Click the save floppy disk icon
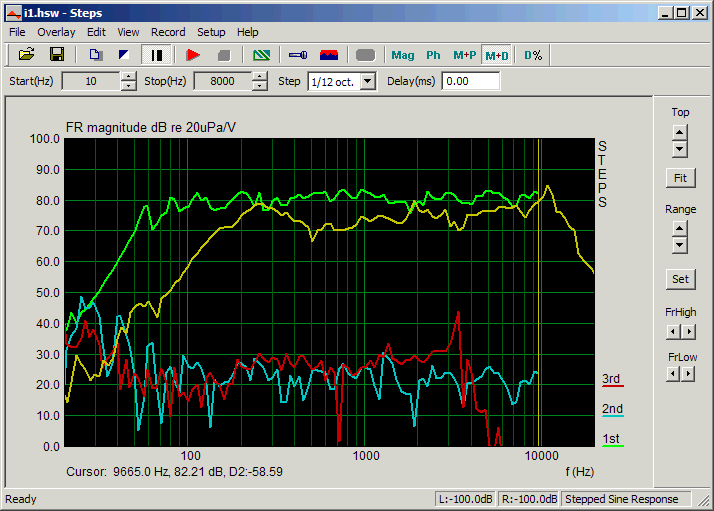Screen dimensions: 714x511 pyautogui.click(x=57, y=55)
